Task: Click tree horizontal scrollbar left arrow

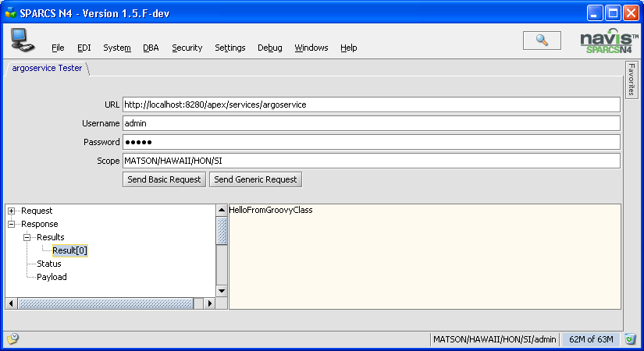Action: click(11, 303)
